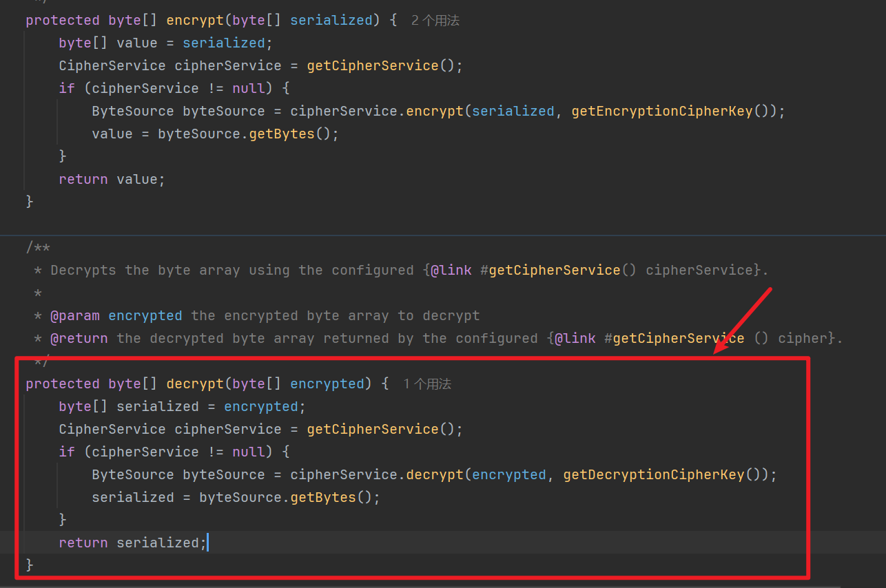Screen dimensions: 886x588
Task: Click the "byte[] serialized = encrypted;" line
Action: [182, 407]
